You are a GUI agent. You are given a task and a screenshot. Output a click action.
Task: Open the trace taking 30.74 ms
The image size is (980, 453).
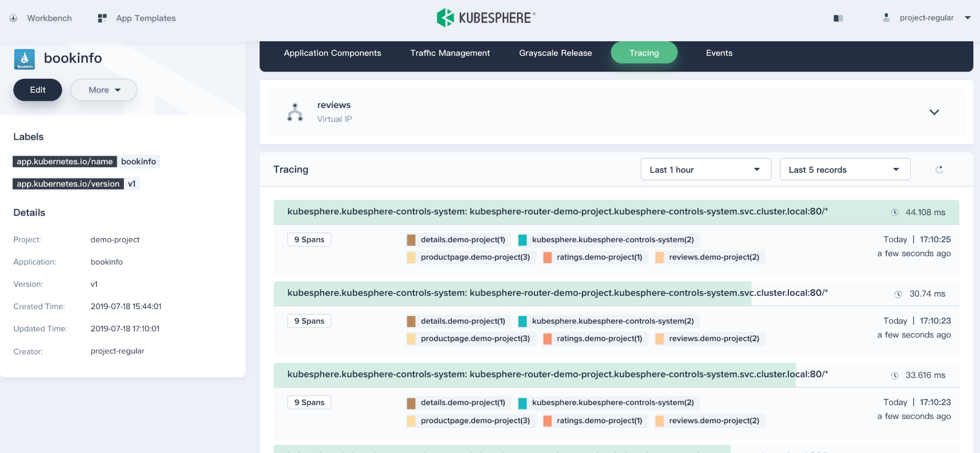click(x=616, y=293)
